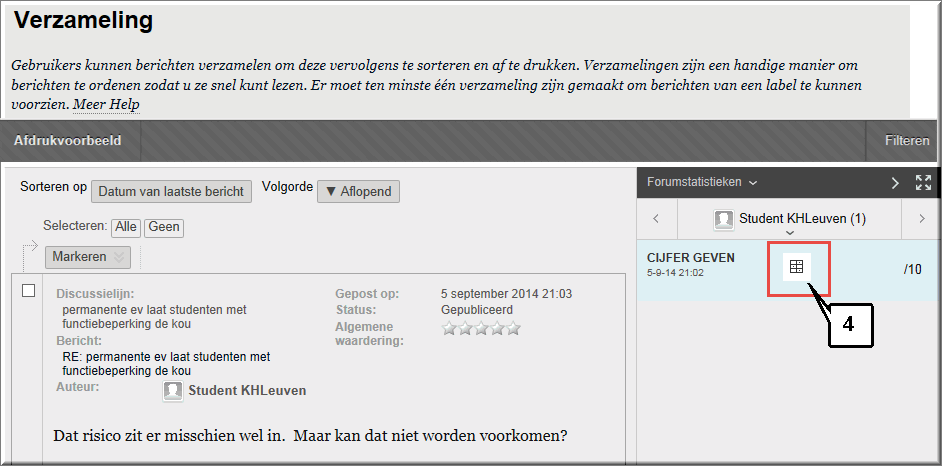The width and height of the screenshot is (942, 466).
Task: Deselect messages with the Geen button
Action: coord(164,228)
